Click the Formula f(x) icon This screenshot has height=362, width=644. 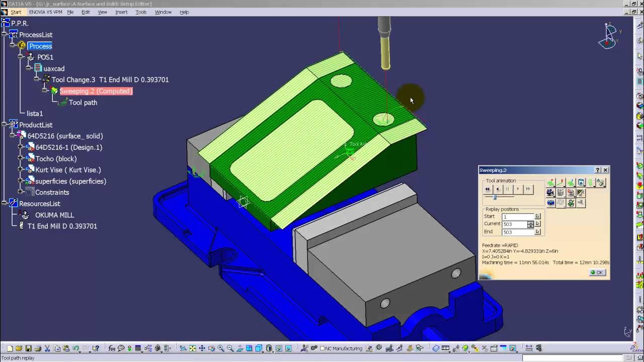coord(112,348)
